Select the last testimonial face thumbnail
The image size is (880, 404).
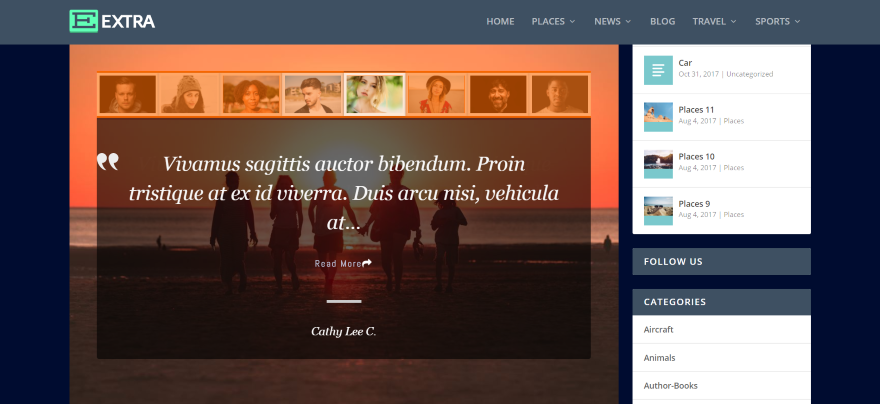coord(560,94)
